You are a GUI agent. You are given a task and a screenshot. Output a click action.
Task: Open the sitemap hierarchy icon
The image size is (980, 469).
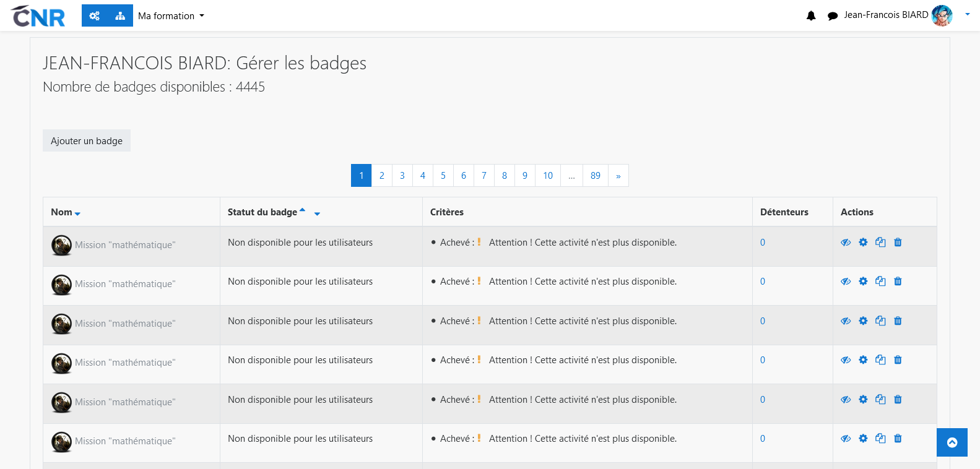pos(120,15)
